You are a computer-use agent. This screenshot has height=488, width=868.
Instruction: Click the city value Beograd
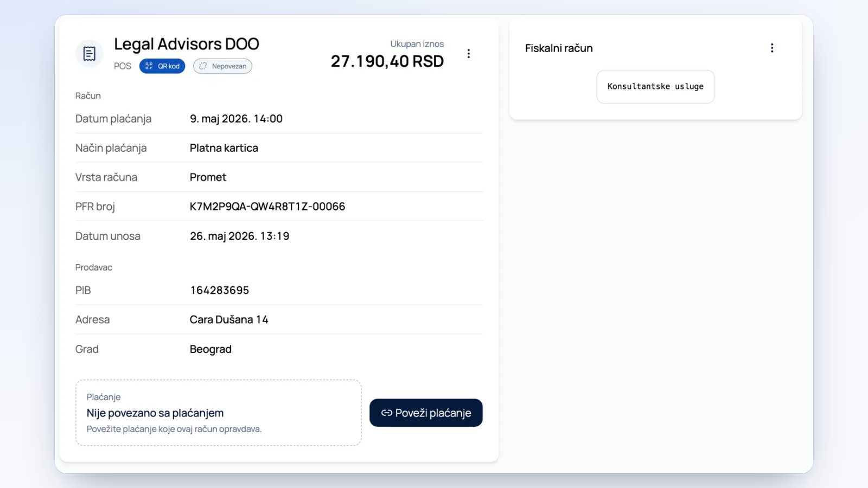pyautogui.click(x=210, y=349)
